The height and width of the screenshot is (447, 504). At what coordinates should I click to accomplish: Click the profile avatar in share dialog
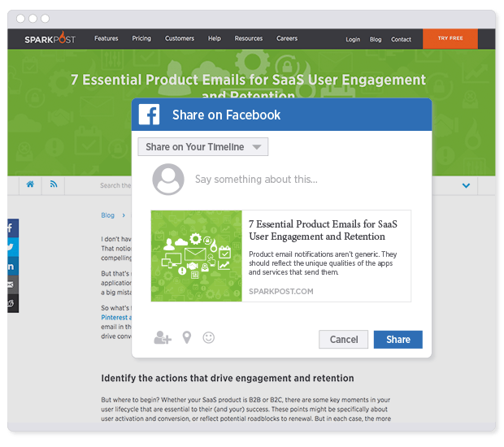click(x=168, y=180)
